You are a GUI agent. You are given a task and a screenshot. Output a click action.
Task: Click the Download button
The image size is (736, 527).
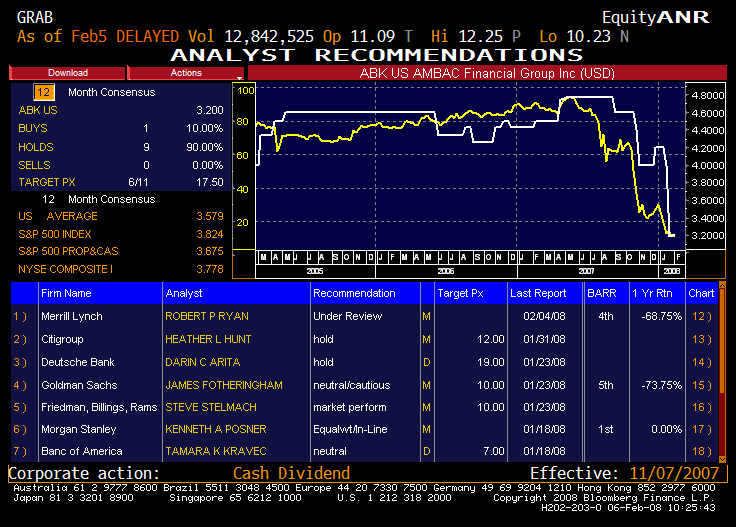tap(68, 73)
